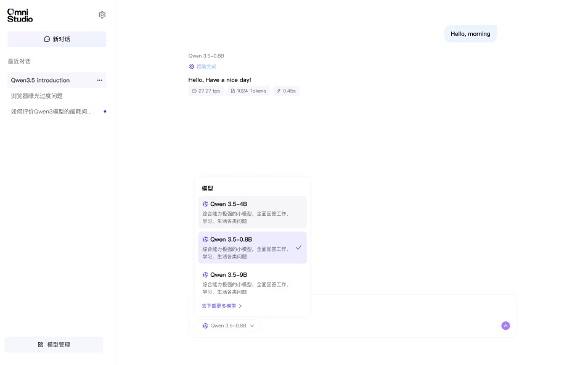This screenshot has height=365, width=588.
Task: Click the 模型管理 grid icon
Action: point(41,345)
